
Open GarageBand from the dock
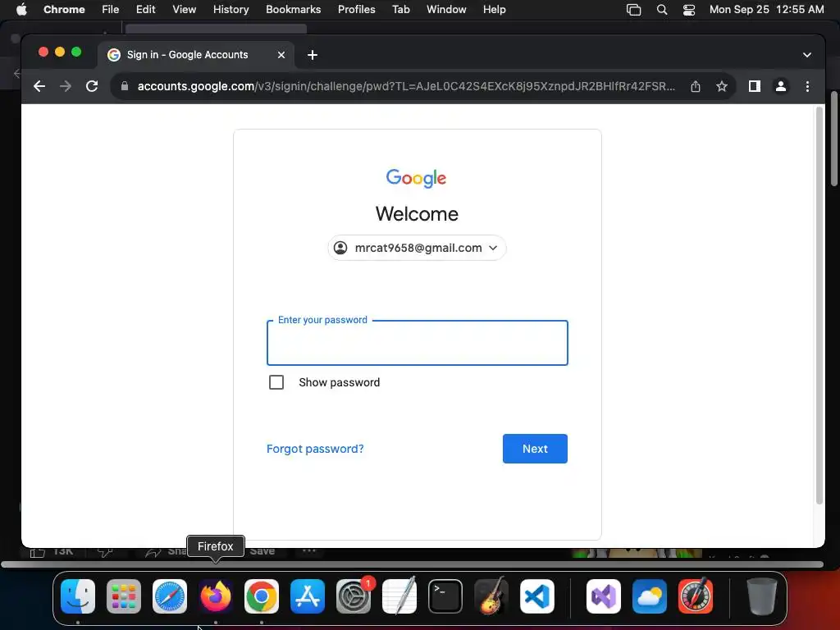click(491, 596)
